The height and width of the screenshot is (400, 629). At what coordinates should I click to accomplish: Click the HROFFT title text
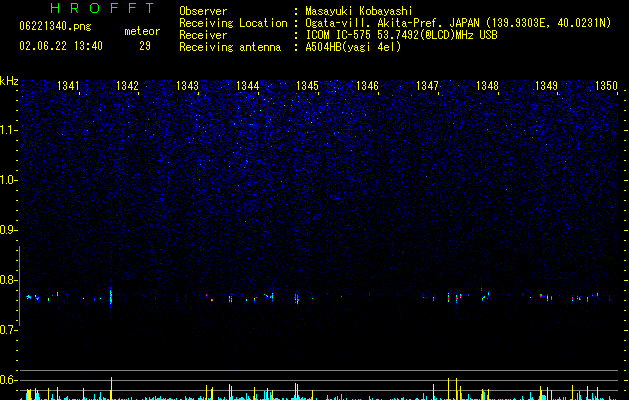click(102, 8)
